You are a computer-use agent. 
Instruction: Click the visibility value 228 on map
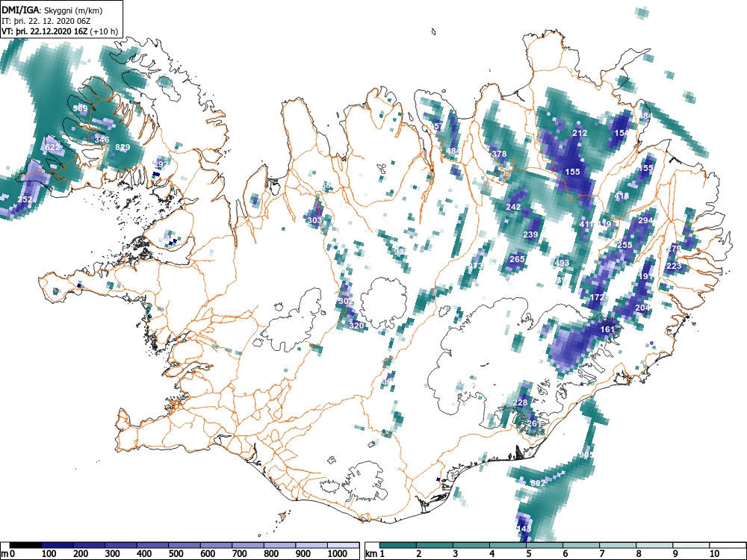pyautogui.click(x=520, y=402)
